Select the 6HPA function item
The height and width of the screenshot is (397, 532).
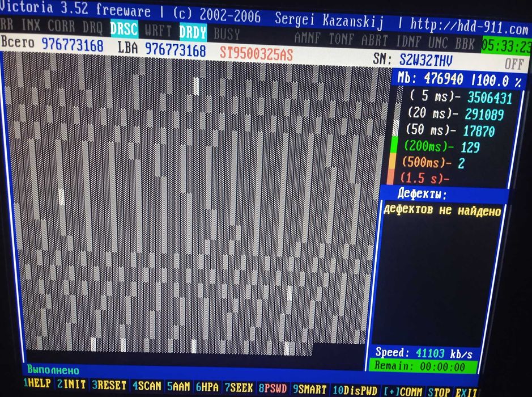pos(207,387)
